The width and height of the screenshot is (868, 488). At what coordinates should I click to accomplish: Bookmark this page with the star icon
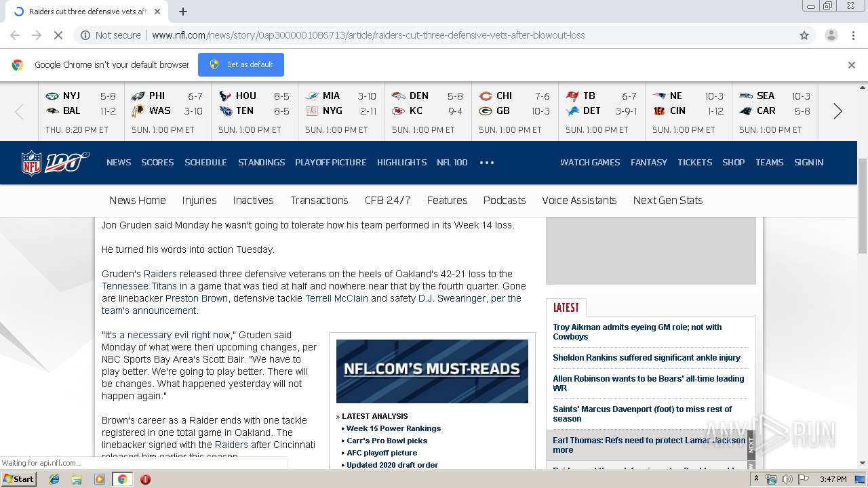point(804,35)
